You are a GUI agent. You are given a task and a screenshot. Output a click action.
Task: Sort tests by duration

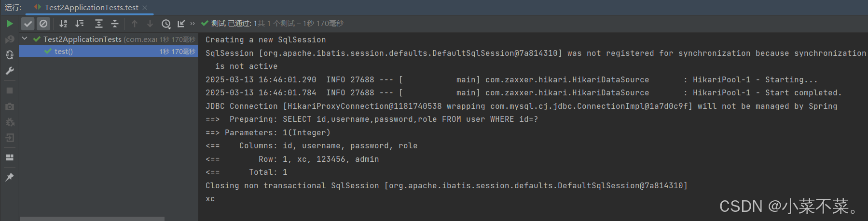point(80,24)
